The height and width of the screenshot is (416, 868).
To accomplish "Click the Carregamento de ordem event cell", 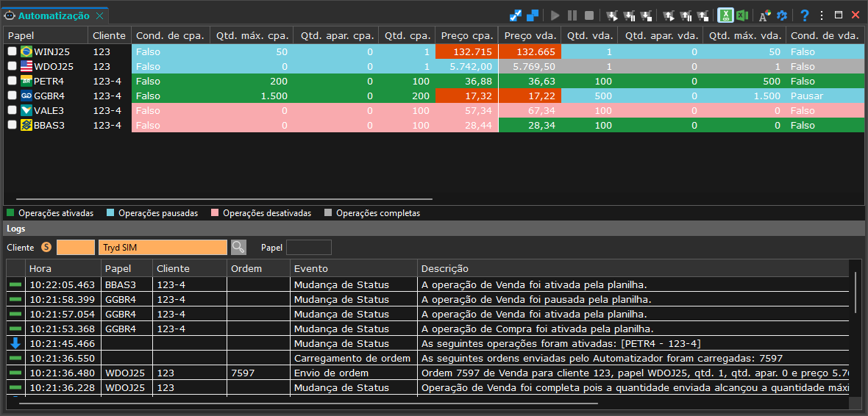I will click(x=353, y=358).
